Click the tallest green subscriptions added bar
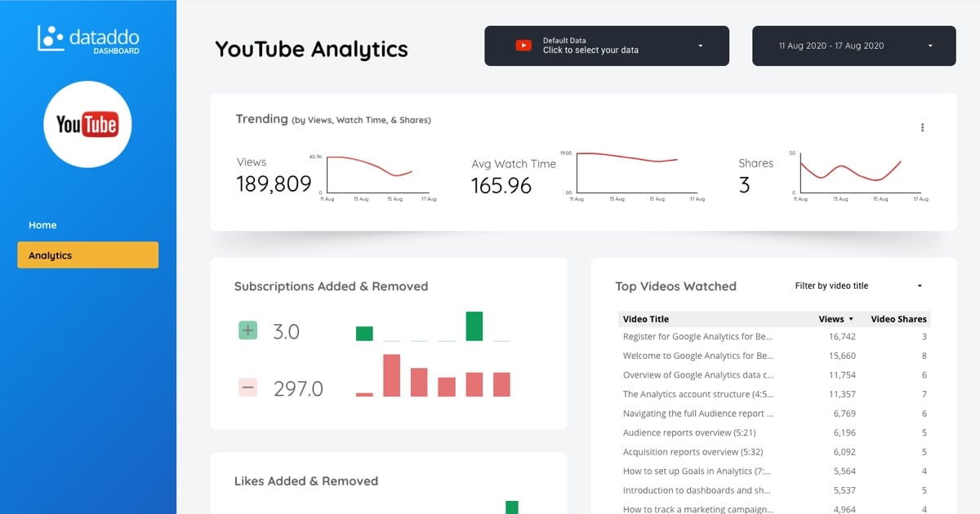 pyautogui.click(x=474, y=326)
